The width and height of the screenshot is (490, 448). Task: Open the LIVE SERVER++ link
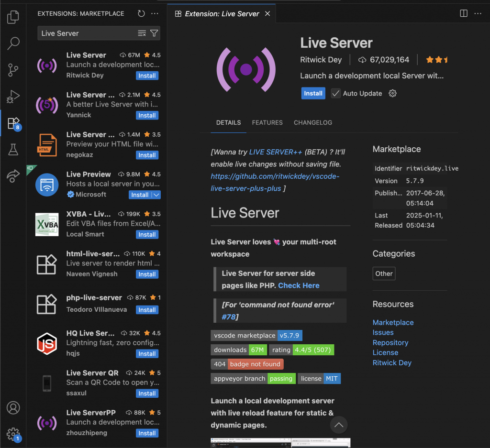[x=275, y=152]
